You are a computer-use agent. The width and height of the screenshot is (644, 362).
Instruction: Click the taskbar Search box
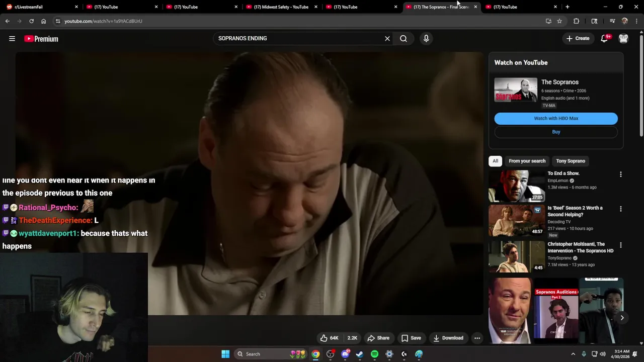tap(271, 354)
